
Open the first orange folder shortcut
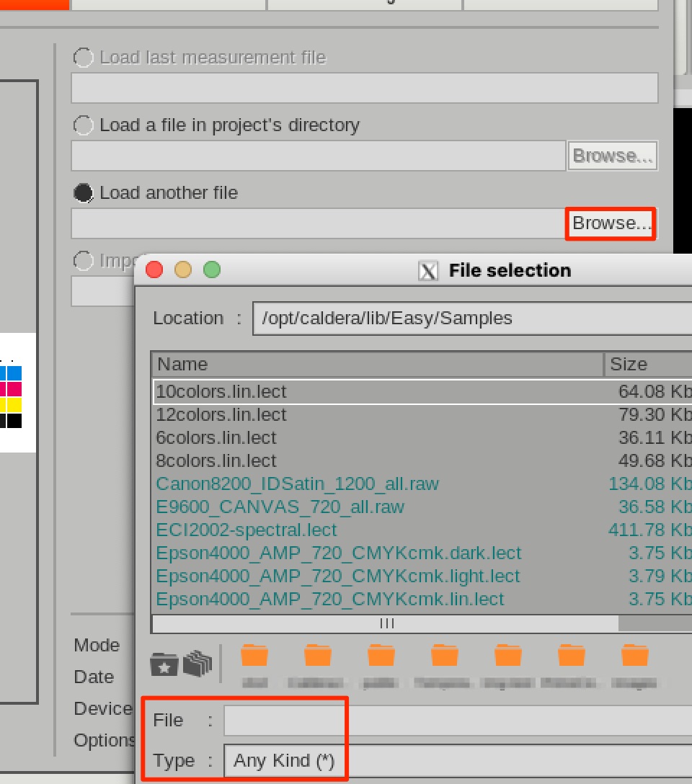[254, 656]
